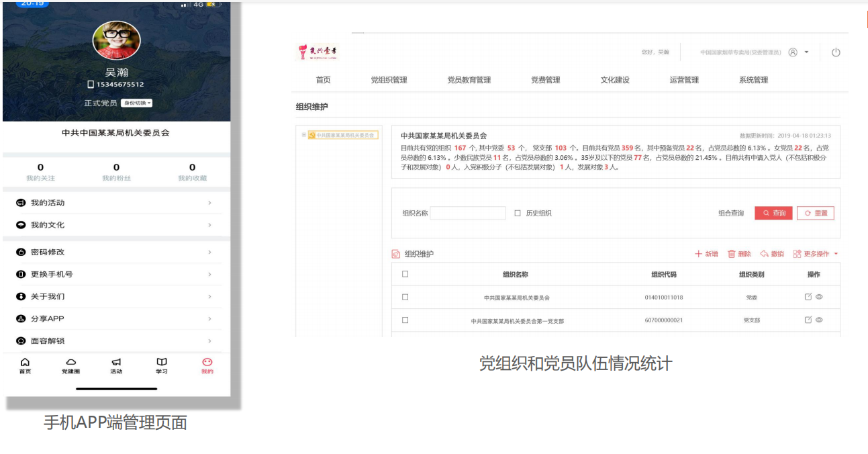868x454 pixels.
Task: Click edit icon for 607000000021 row
Action: (808, 320)
